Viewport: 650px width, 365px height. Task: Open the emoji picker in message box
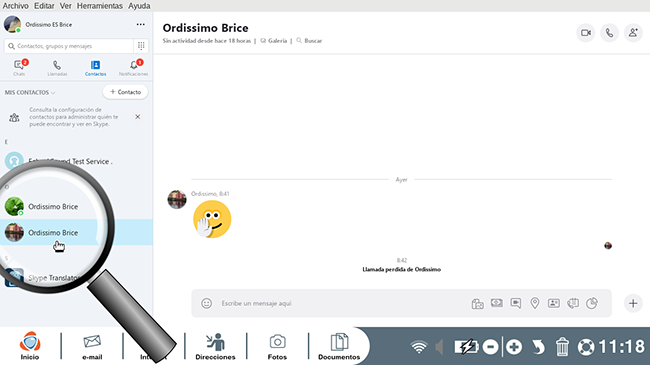point(206,303)
